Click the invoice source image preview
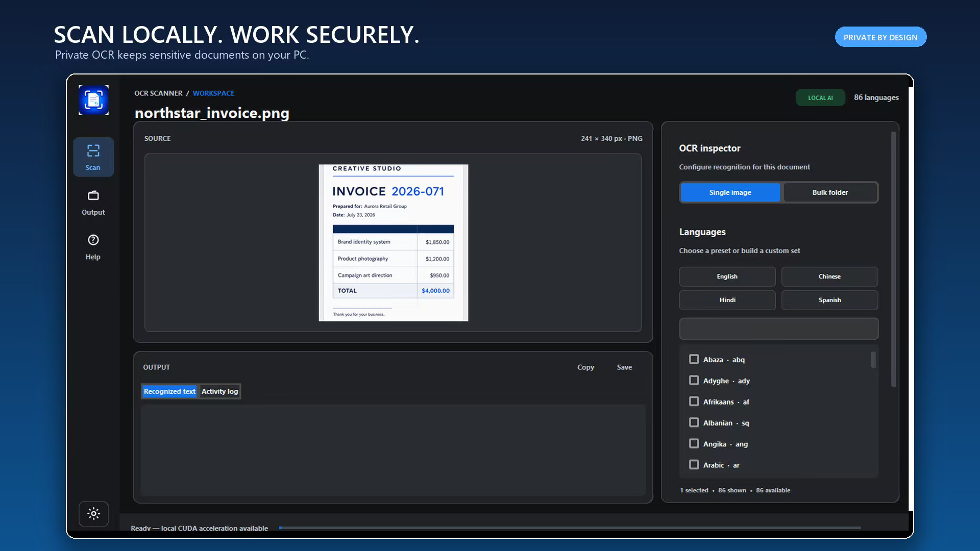Image resolution: width=980 pixels, height=551 pixels. [x=393, y=243]
